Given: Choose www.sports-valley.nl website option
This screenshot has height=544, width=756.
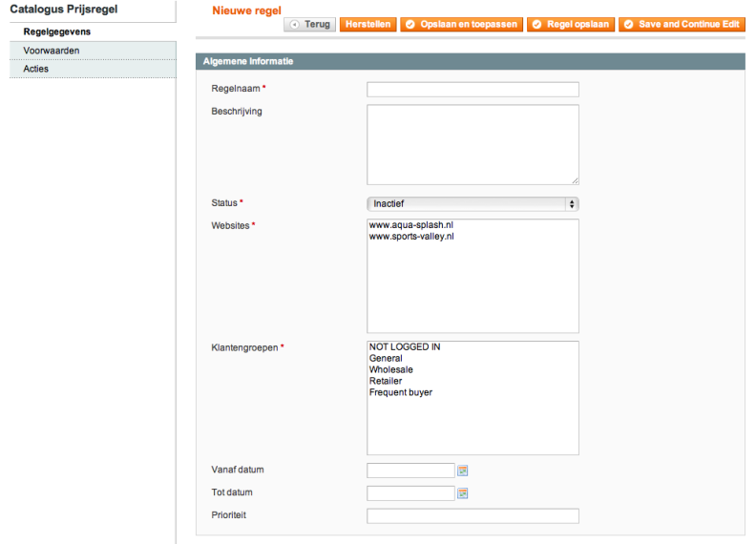Looking at the screenshot, I should [x=411, y=236].
